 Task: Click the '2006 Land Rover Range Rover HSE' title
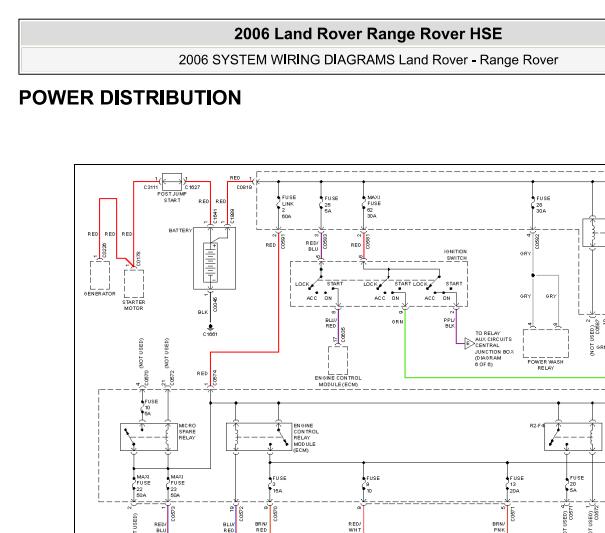[368, 34]
